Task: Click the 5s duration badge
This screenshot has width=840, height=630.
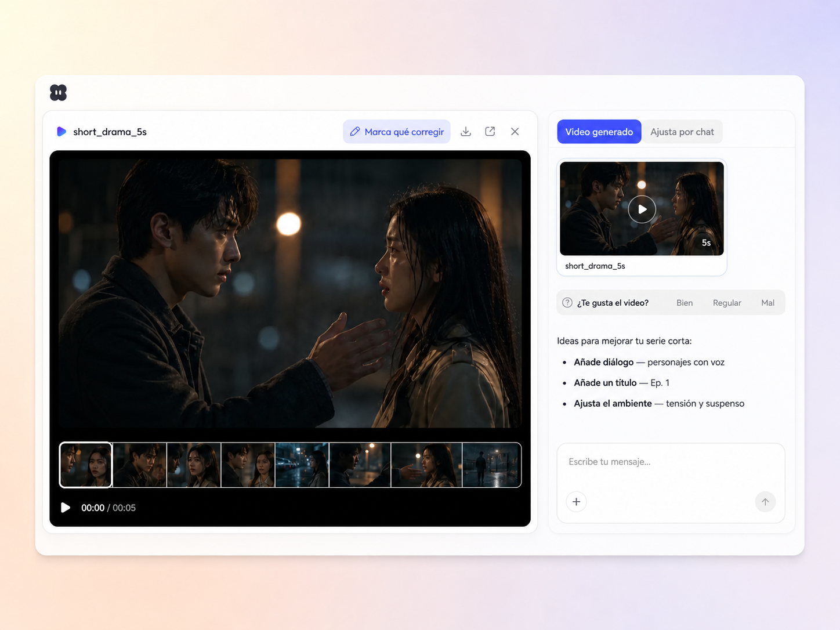Action: tap(706, 243)
